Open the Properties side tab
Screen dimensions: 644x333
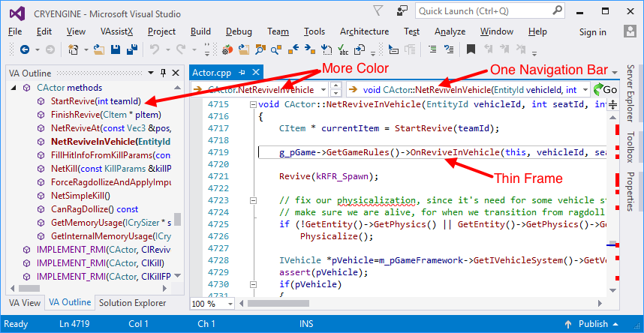coord(630,192)
